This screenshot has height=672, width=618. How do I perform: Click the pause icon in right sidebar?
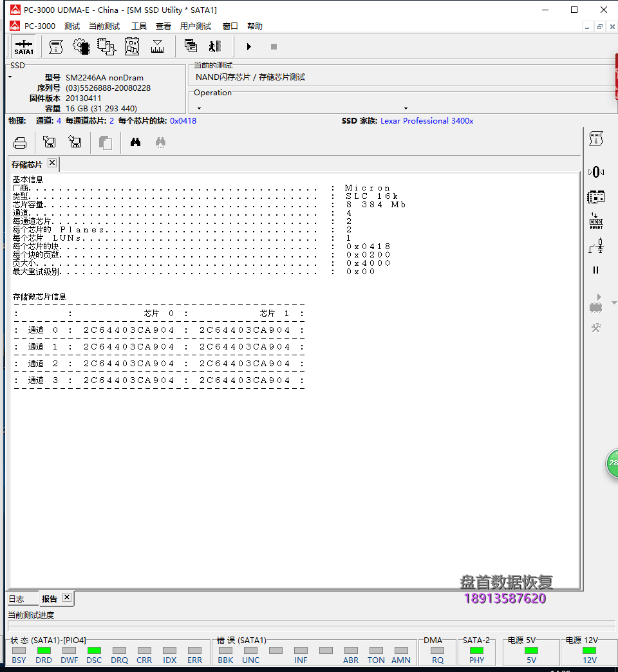(595, 270)
